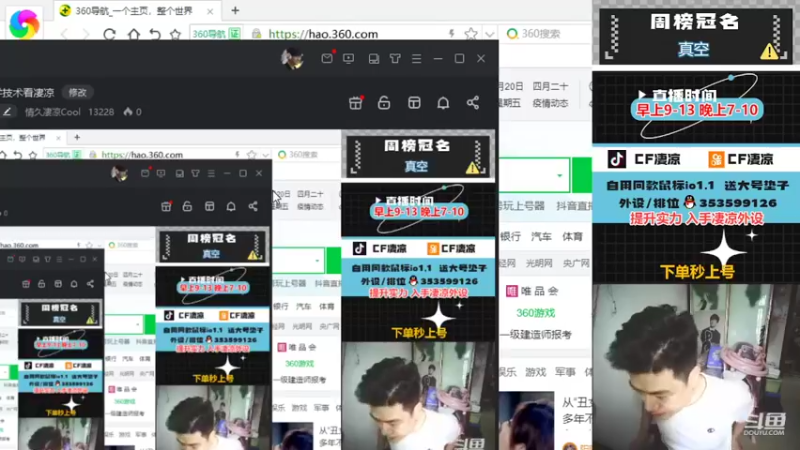The height and width of the screenshot is (450, 800).
Task: Click the restore closed tab arrow in outermost toolbar
Action: click(155, 34)
